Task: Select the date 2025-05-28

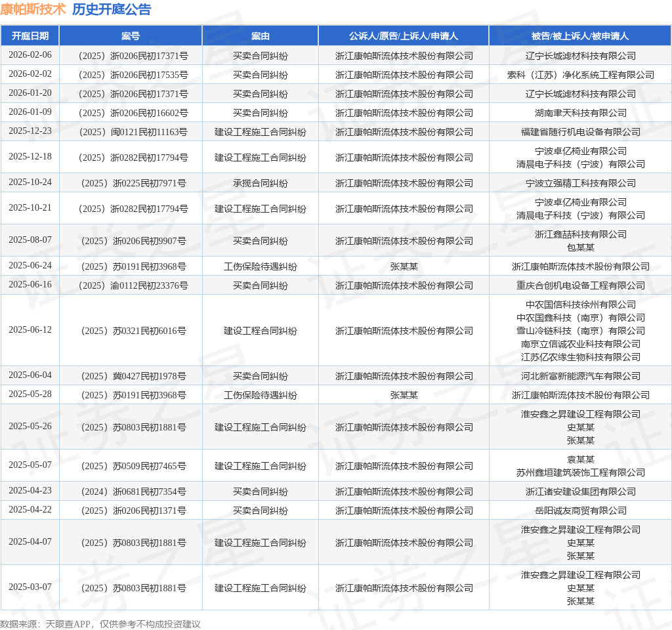Action: (x=30, y=394)
